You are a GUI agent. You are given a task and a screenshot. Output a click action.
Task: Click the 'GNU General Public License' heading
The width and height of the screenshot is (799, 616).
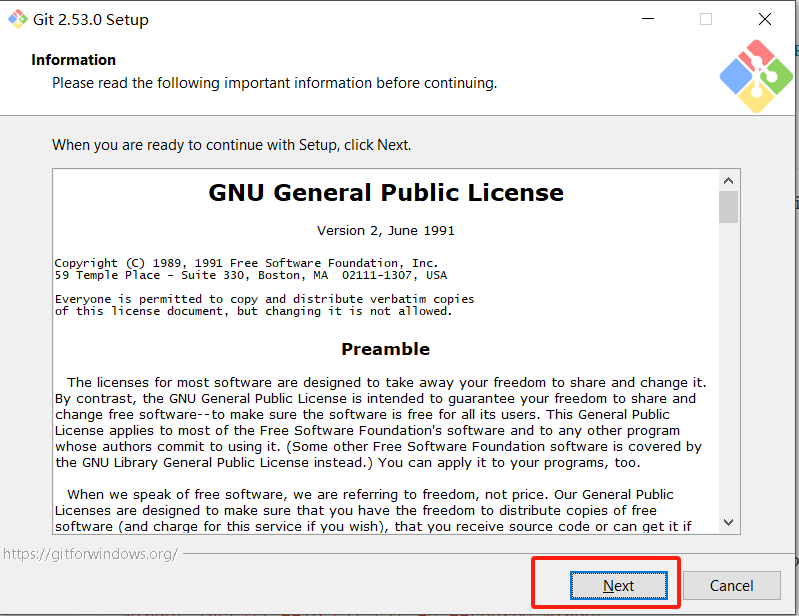pos(386,193)
